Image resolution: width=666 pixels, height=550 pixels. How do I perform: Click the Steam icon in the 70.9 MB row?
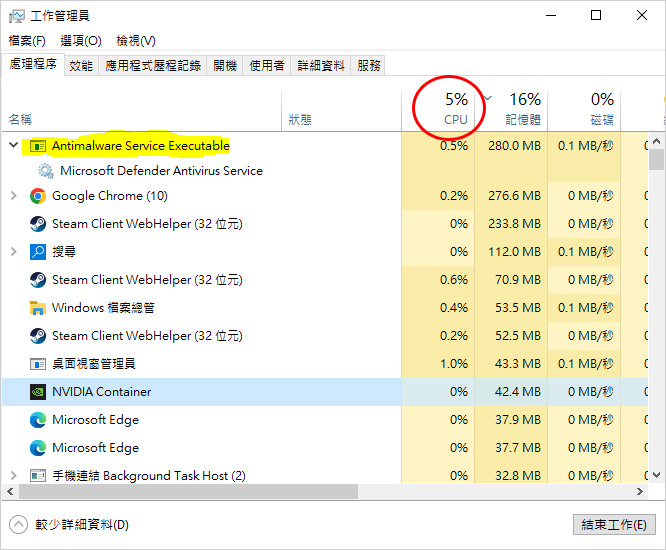click(x=38, y=280)
